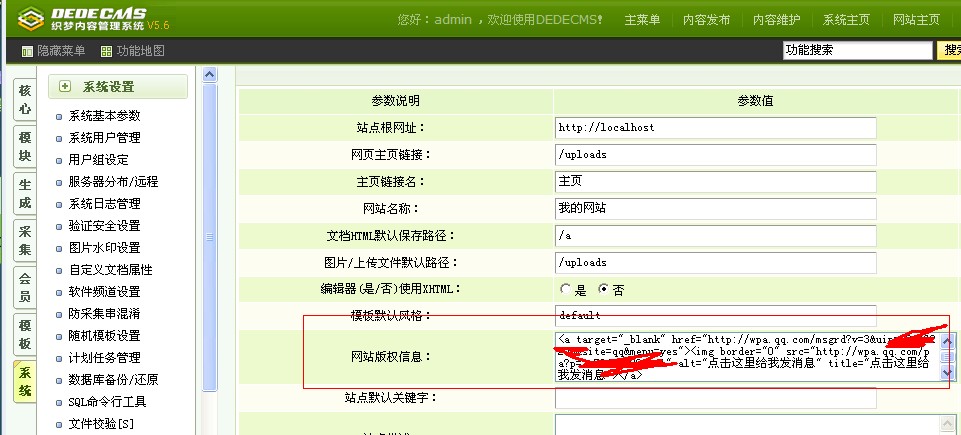961x435 pixels.
Task: Open 防采集串混淆
Action: coord(104,314)
